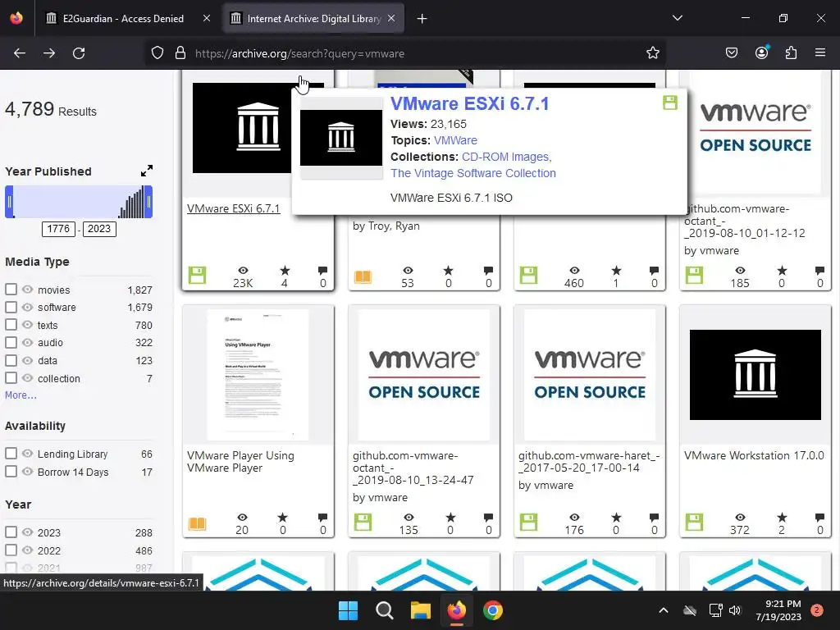Image resolution: width=840 pixels, height=630 pixels.
Task: Click the 2023 end year field
Action: click(99, 229)
